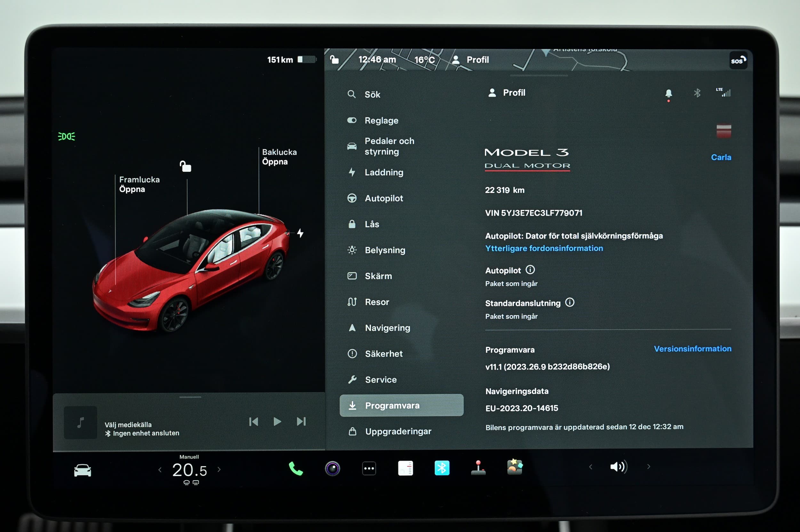Tap the battery range indicator 151 km
800x532 pixels.
click(291, 60)
